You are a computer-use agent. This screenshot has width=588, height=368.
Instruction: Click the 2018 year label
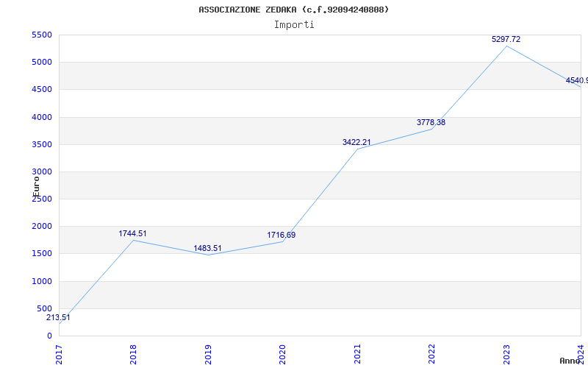[x=133, y=355]
